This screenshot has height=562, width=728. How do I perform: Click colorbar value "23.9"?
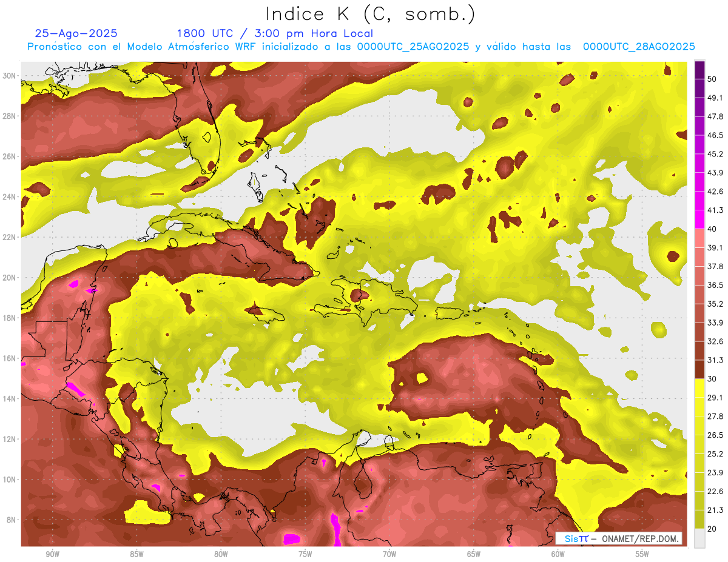[715, 473]
